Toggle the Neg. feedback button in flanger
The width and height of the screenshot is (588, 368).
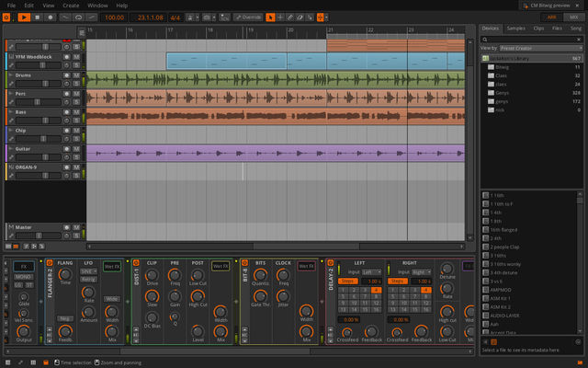[65, 318]
